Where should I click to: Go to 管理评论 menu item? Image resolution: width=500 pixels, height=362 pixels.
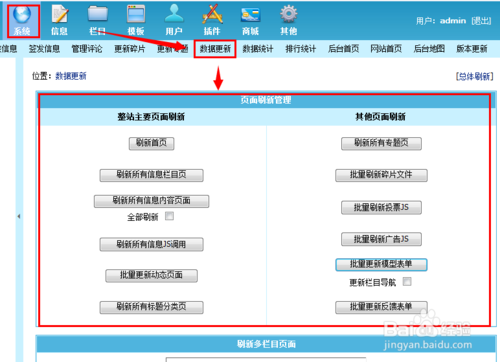coord(87,49)
